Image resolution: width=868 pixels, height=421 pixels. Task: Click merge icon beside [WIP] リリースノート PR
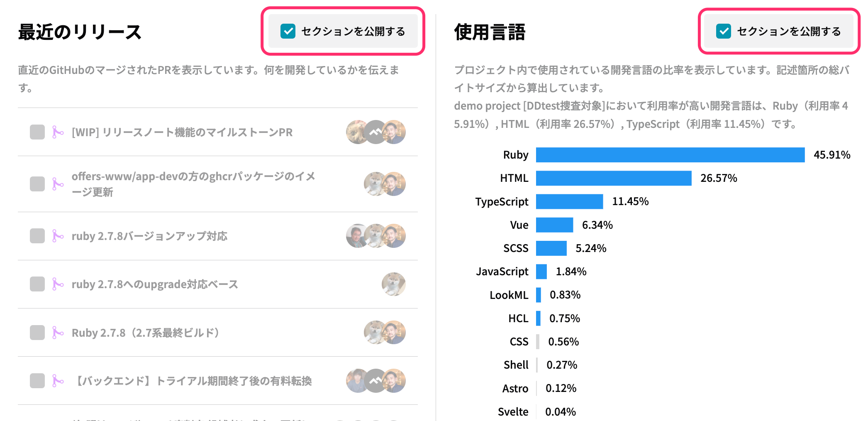click(58, 132)
